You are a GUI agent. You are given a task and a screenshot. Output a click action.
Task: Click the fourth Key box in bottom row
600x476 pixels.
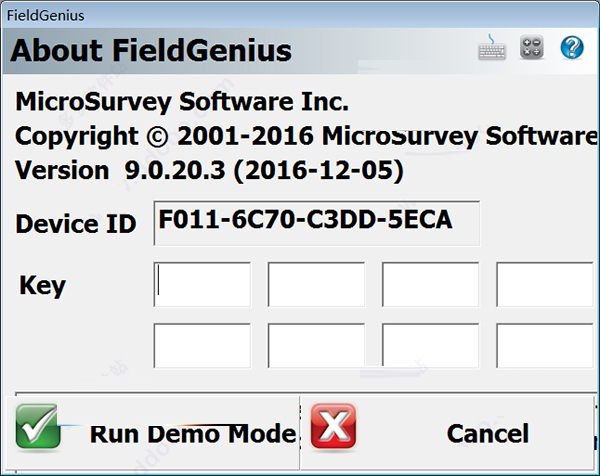(x=544, y=346)
